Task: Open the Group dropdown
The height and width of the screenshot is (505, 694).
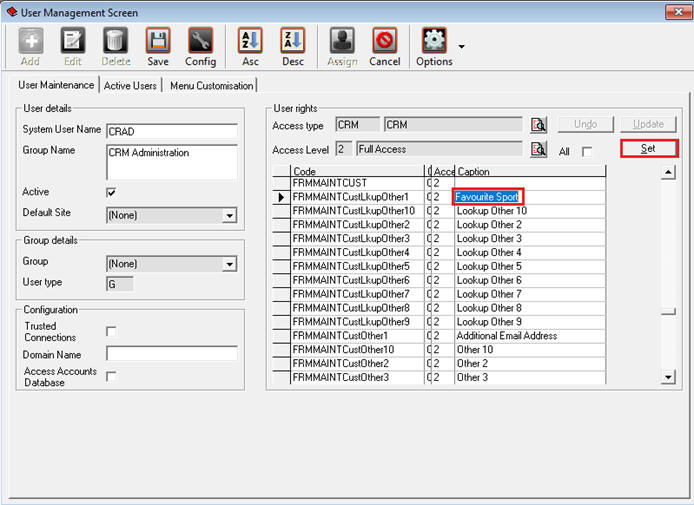Action: (229, 264)
